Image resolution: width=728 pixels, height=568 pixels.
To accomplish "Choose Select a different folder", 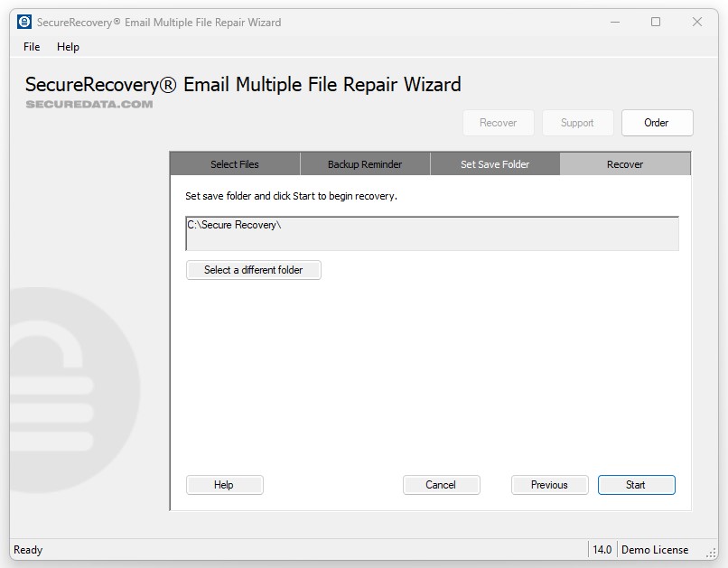I will (x=253, y=270).
